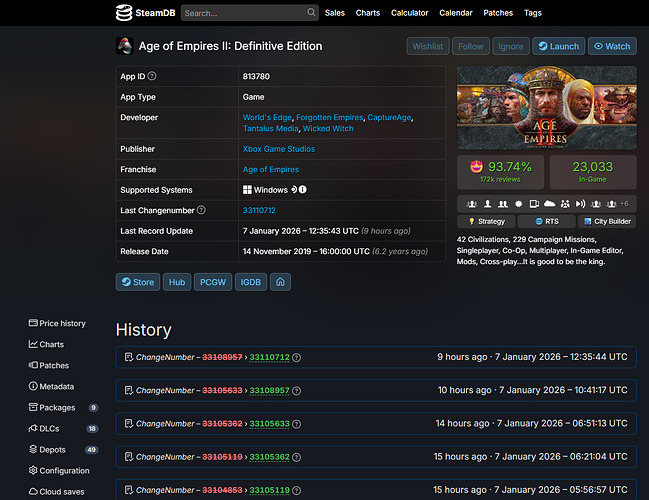649x500 pixels.
Task: Open the home page icon button
Action: (x=281, y=282)
